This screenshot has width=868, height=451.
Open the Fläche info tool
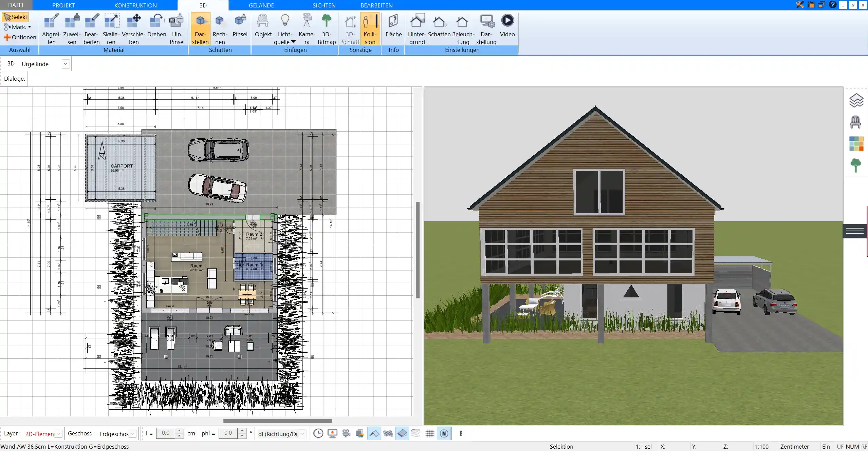coord(393,26)
